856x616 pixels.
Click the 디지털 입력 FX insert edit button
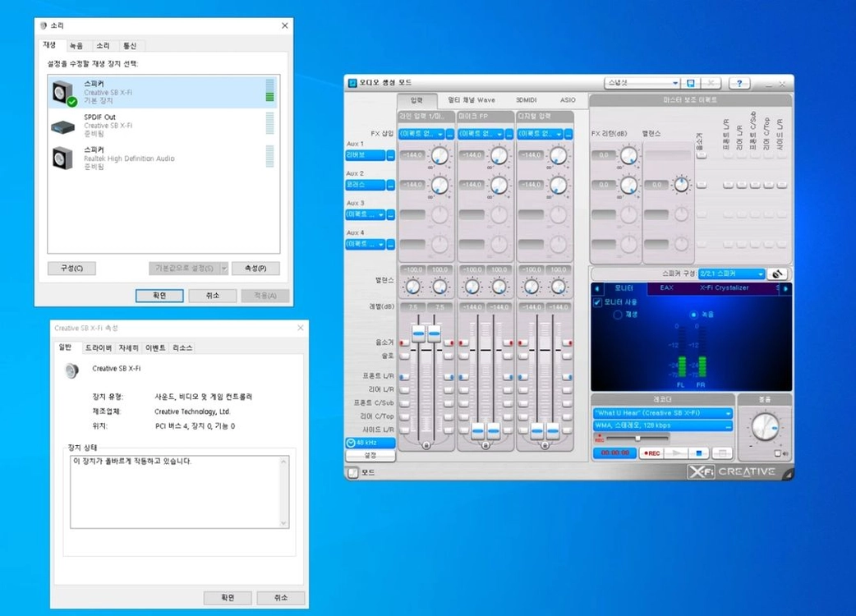pos(568,134)
